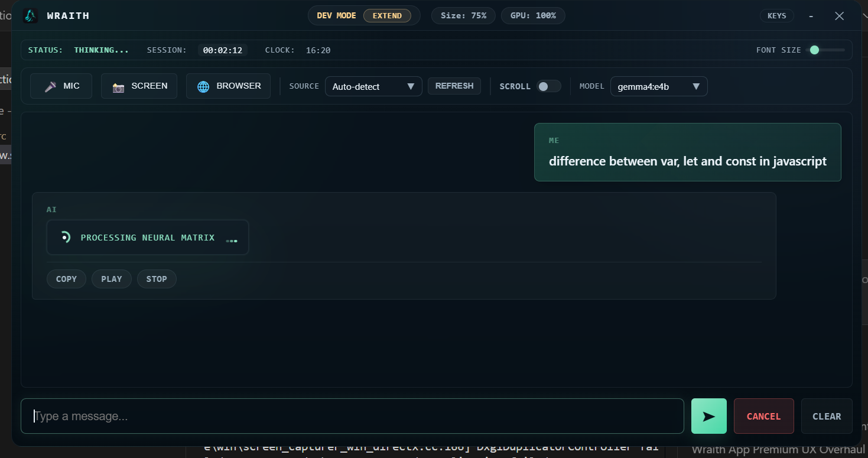The height and width of the screenshot is (458, 868).
Task: Open the BROWSER globe button
Action: 228,86
